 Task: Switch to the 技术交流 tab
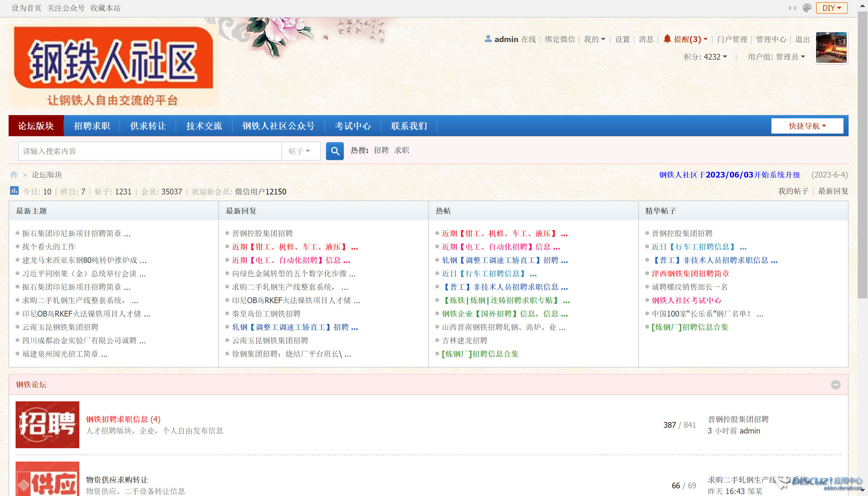(x=203, y=125)
